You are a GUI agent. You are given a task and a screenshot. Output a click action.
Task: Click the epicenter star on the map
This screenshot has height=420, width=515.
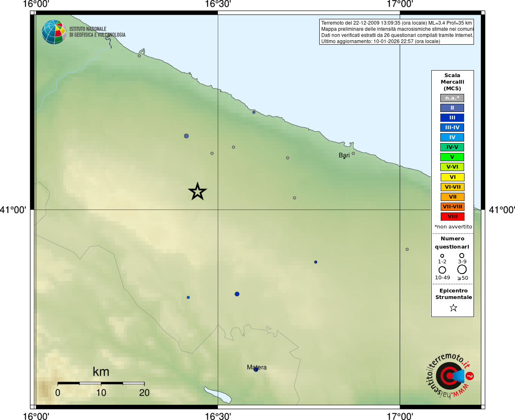197,192
